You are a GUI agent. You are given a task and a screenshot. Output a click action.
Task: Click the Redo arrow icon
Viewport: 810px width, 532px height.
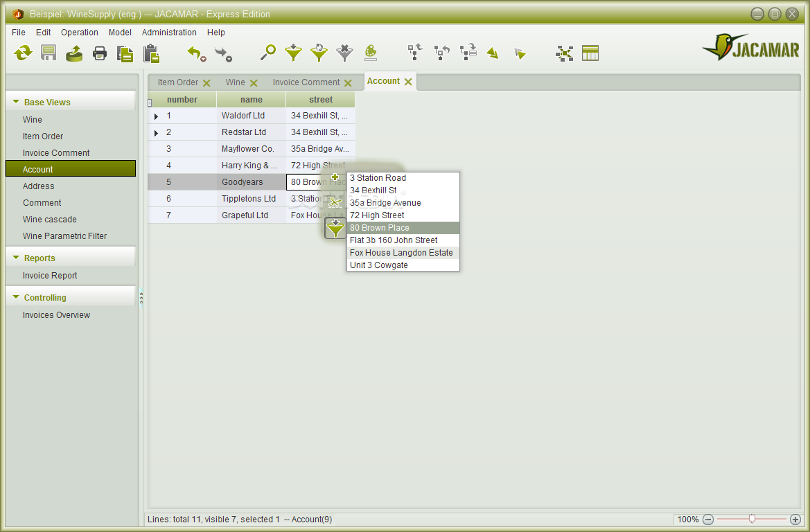[223, 53]
